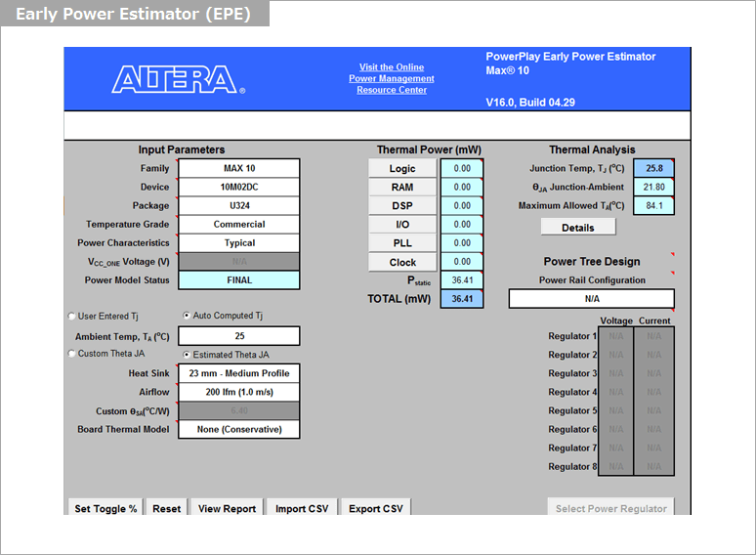Image resolution: width=756 pixels, height=555 pixels.
Task: Select the Junction-Ambient value 21.80
Action: pos(653,187)
